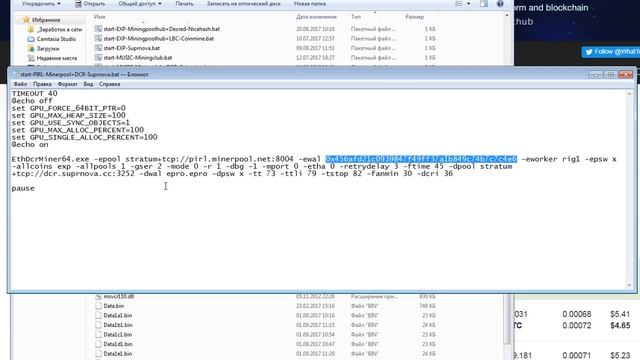Click Новая папка in Explorer toolbar
Viewport: 640px width, 360px height.
pos(310,4)
